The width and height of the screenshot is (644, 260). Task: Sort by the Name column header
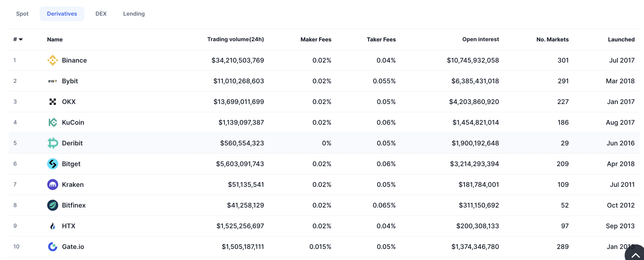coord(55,39)
